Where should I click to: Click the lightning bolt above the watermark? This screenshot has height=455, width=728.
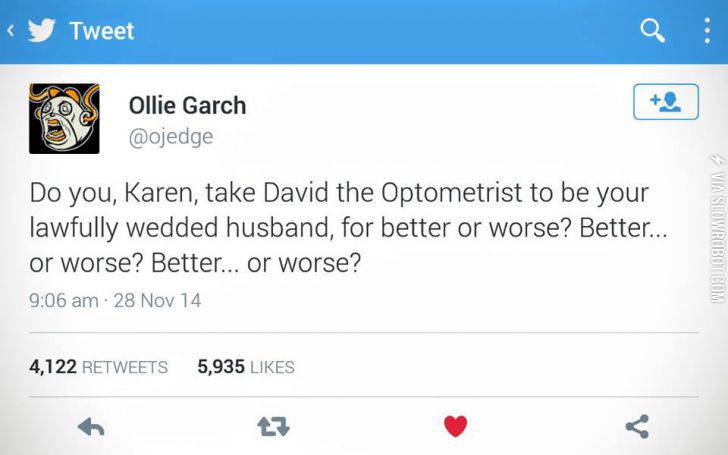[x=716, y=160]
